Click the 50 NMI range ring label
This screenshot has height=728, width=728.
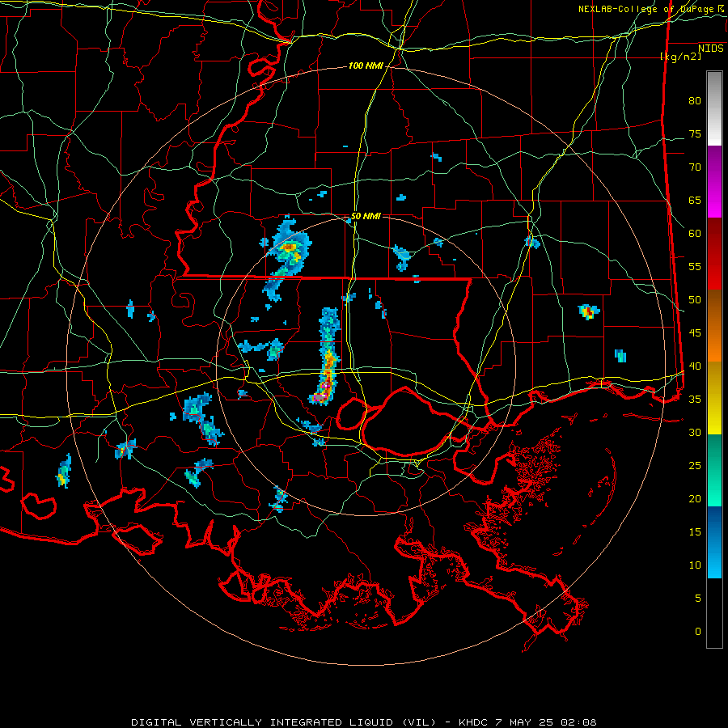(x=366, y=216)
